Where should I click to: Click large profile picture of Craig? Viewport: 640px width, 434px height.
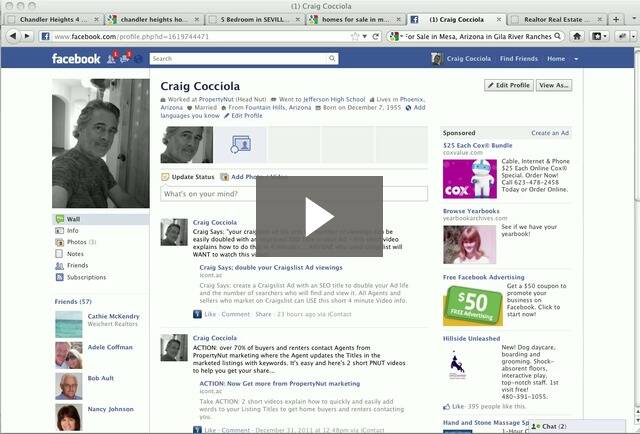(x=101, y=143)
